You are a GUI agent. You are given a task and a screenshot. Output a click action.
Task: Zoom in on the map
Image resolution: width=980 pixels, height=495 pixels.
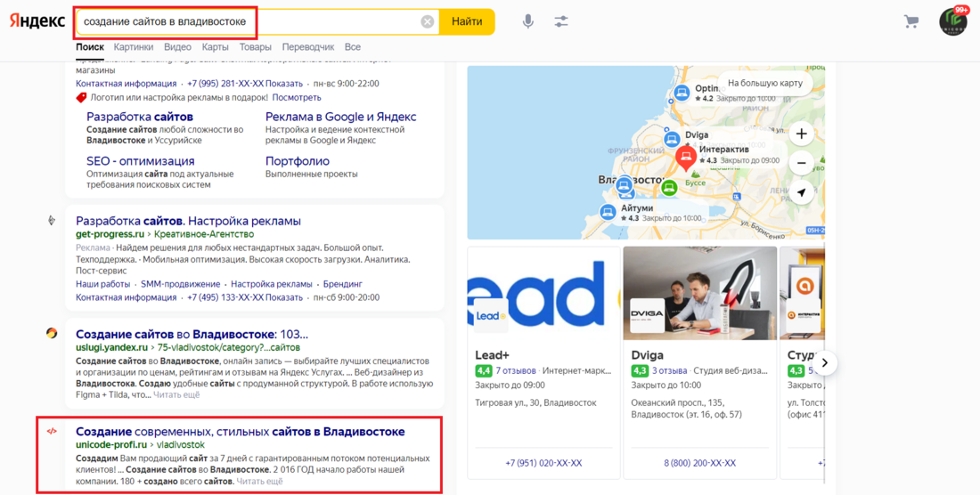click(801, 134)
